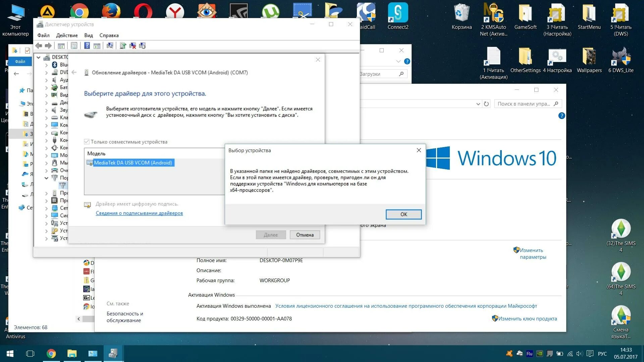Toggle Только совместимые устройства checkbox
This screenshot has height=362, width=644.
87,142
